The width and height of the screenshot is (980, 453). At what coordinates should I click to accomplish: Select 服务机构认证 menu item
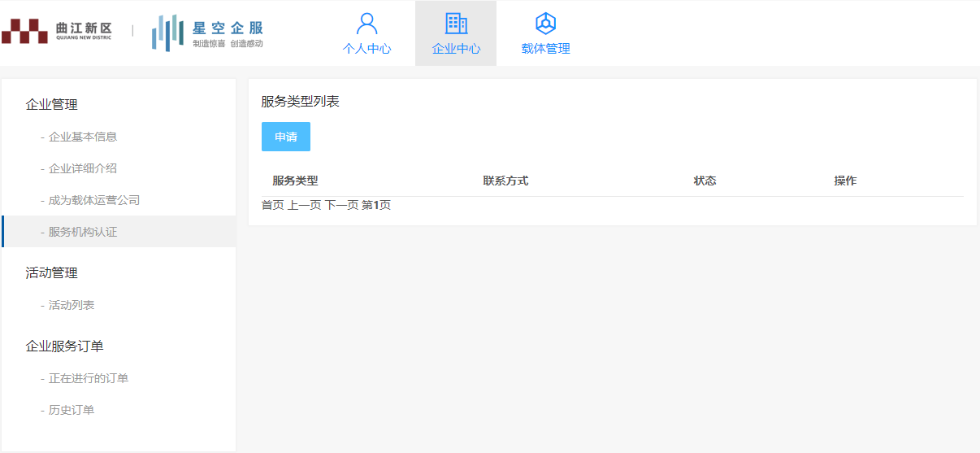coord(119,232)
